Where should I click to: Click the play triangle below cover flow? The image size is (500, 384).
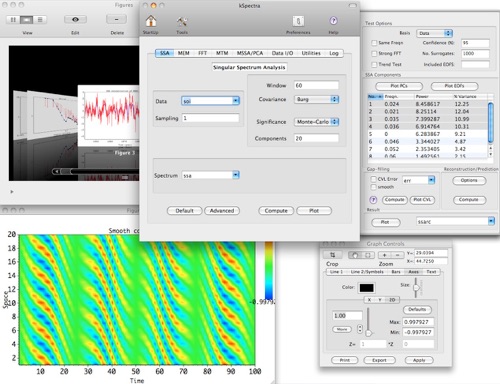pos(12,192)
